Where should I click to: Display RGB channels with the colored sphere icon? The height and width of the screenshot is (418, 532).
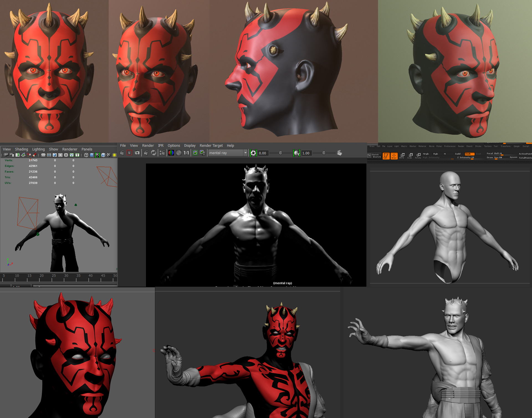tap(171, 153)
